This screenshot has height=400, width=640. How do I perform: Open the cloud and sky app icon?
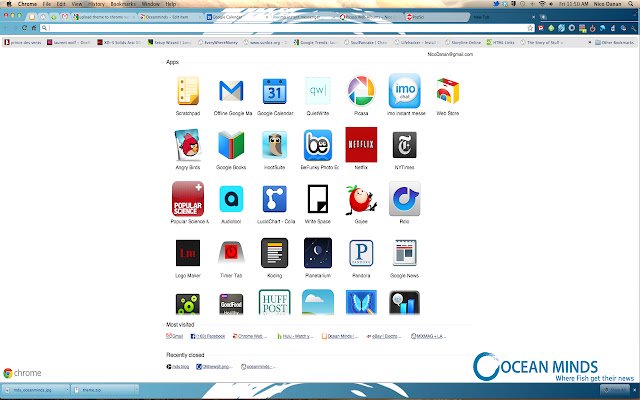(318, 302)
